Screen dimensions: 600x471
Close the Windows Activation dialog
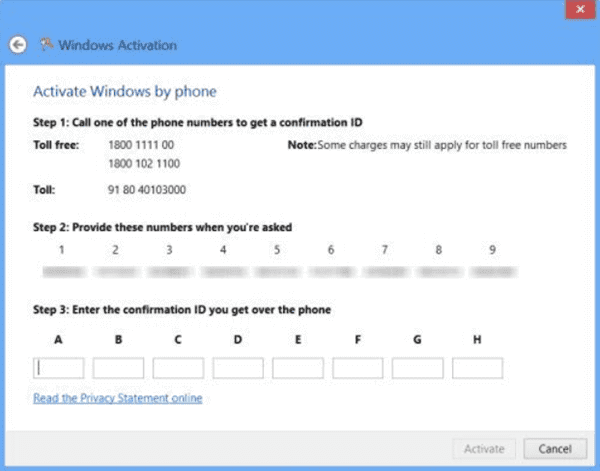580,9
